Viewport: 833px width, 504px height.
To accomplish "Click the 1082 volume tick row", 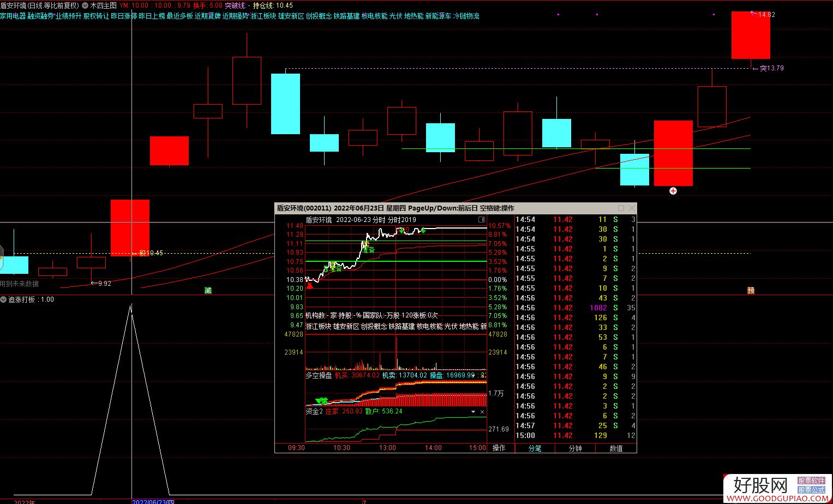I will click(576, 308).
